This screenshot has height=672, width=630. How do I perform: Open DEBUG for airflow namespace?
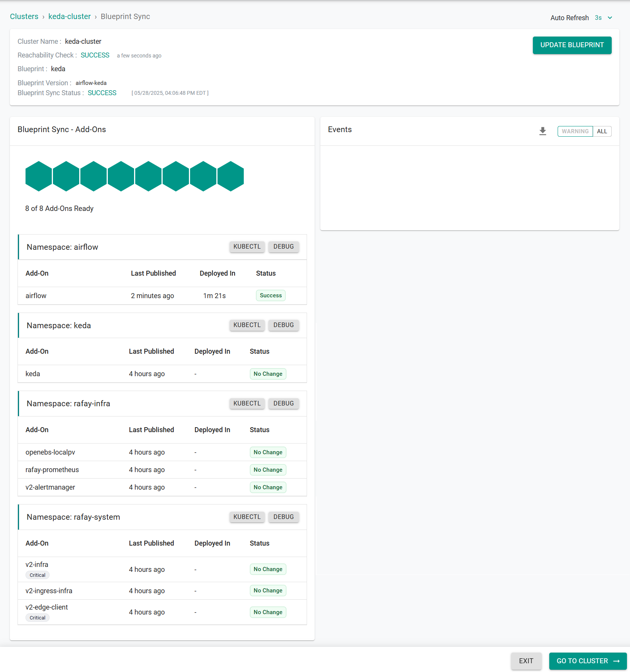point(284,247)
